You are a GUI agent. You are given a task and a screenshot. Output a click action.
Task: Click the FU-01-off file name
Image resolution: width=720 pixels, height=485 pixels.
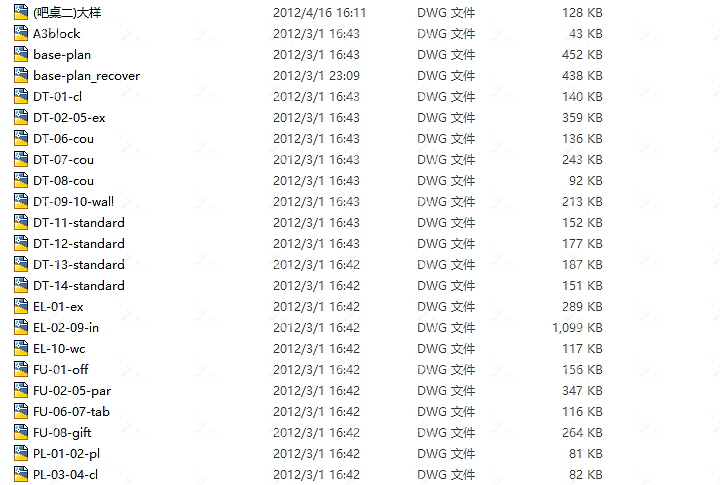(61, 369)
